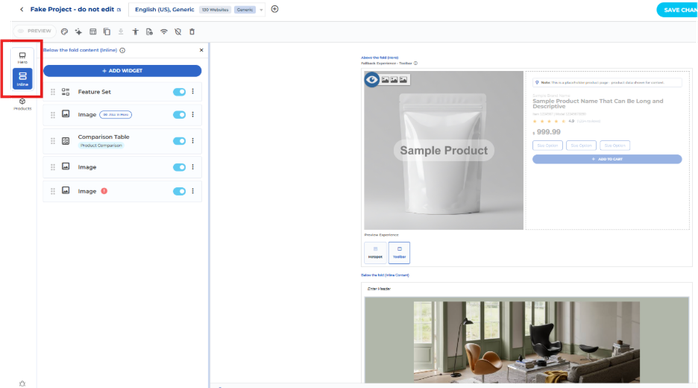Click the first image icon beside the eye on the product photo
698x388 pixels.
pyautogui.click(x=385, y=80)
